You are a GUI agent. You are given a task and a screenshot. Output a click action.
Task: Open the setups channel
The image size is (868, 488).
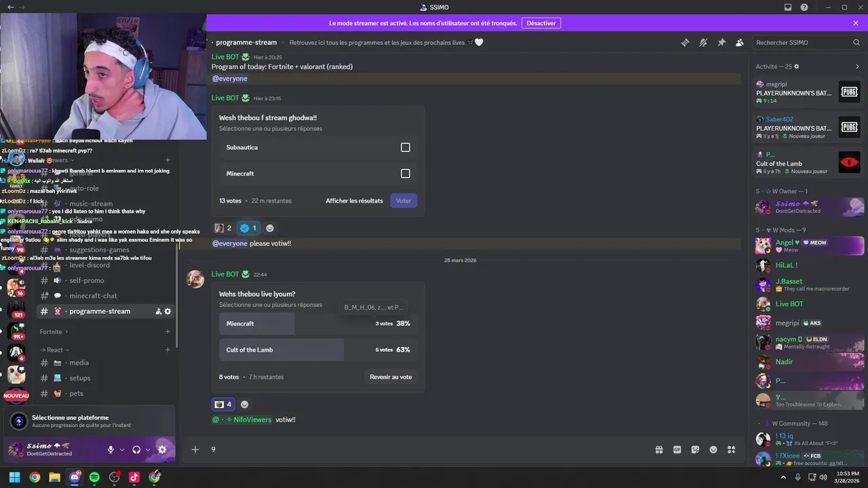[x=105, y=378]
